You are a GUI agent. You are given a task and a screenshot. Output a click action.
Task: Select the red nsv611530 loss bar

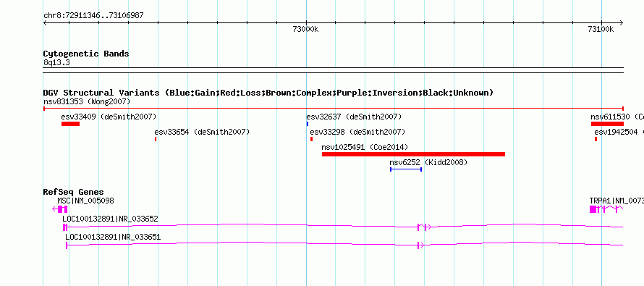point(607,124)
